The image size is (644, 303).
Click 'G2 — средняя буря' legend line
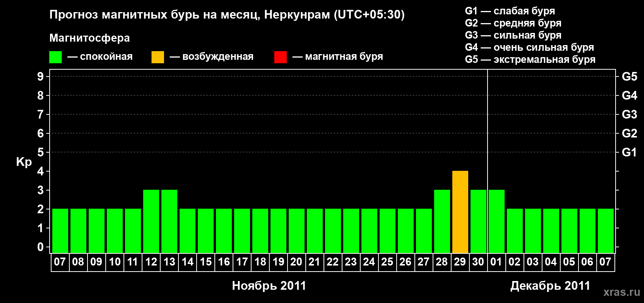point(513,23)
